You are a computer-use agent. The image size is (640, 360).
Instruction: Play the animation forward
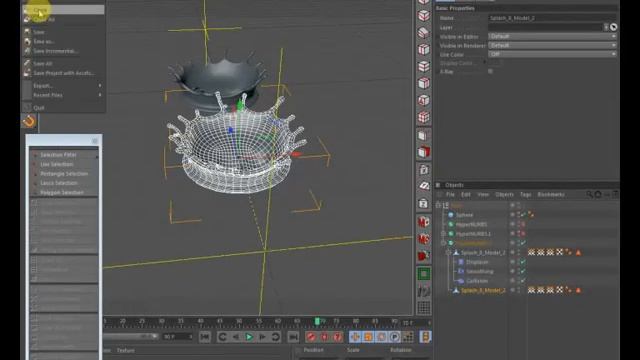[x=249, y=337]
